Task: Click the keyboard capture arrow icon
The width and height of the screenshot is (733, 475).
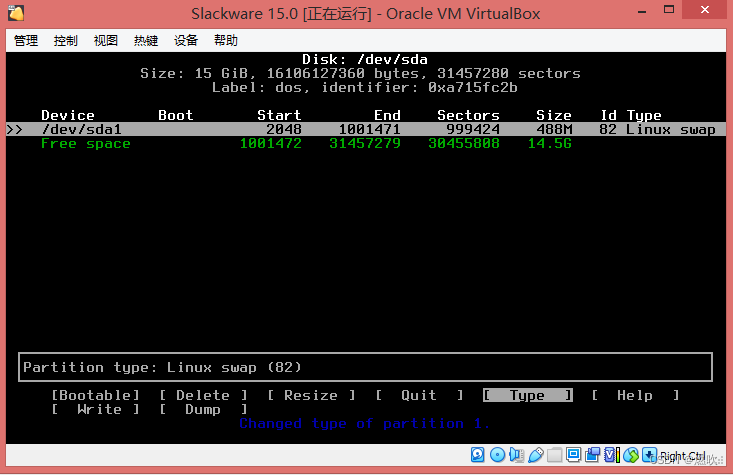Action: [x=649, y=454]
